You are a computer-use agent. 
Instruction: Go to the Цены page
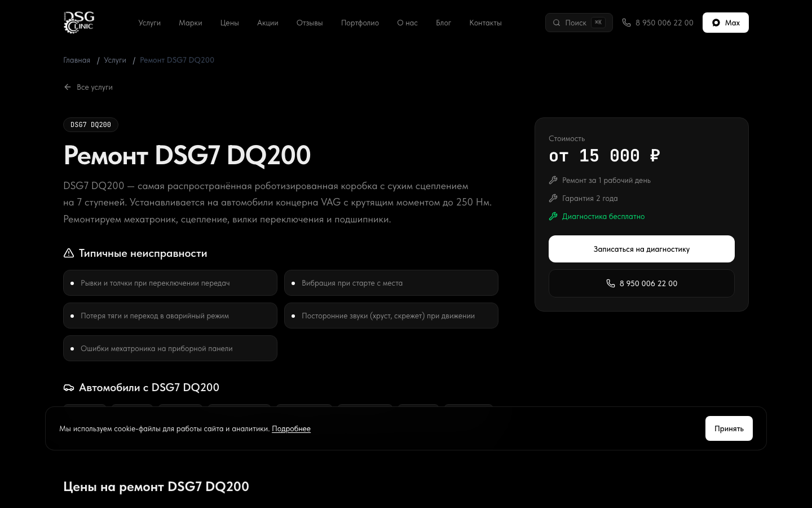coord(230,23)
